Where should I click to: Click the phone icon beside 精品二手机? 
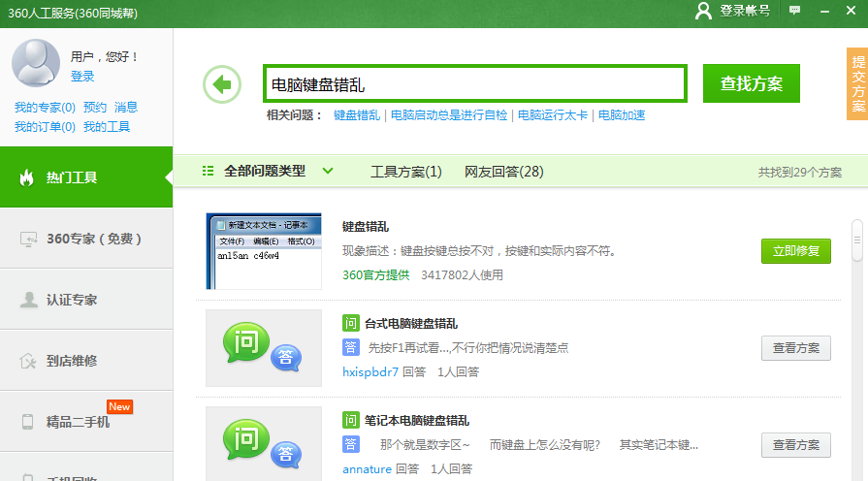(28, 422)
